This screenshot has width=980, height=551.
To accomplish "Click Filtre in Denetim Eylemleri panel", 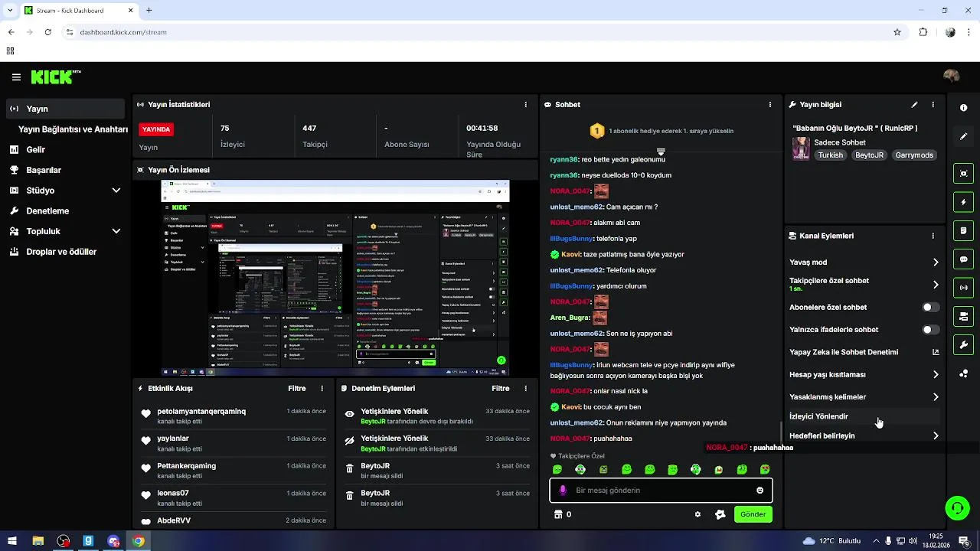I will pyautogui.click(x=501, y=389).
